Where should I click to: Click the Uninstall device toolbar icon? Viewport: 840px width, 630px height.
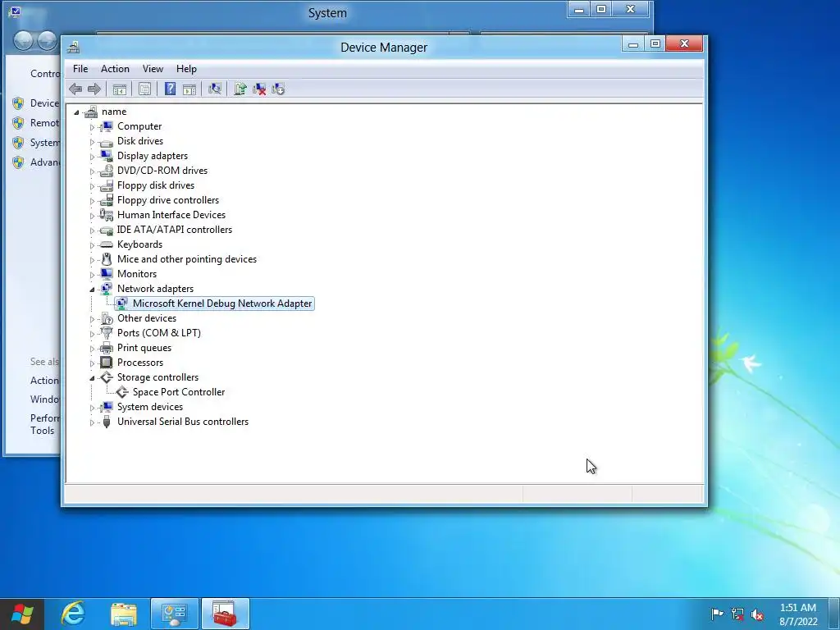[259, 89]
